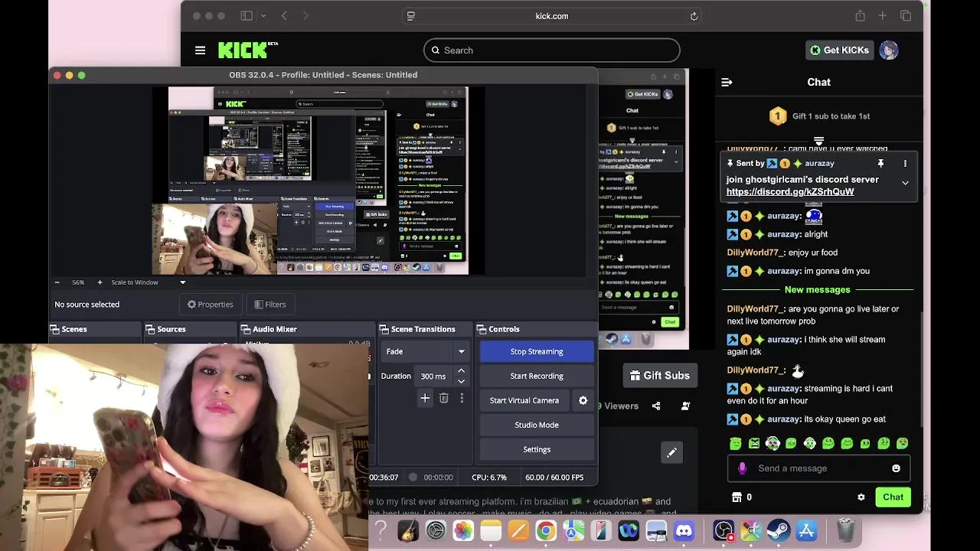Open the transition properties three-dot icon in OBS
The image size is (980, 551).
[462, 398]
